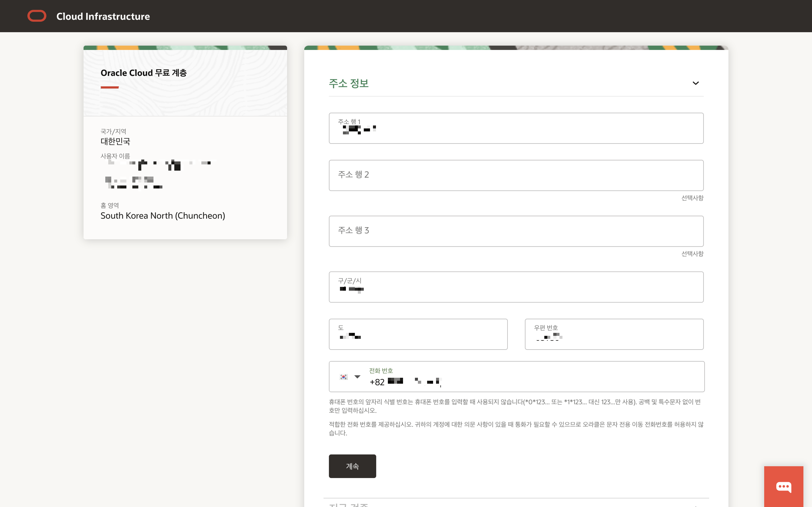Focus the 도 province field

(x=418, y=334)
